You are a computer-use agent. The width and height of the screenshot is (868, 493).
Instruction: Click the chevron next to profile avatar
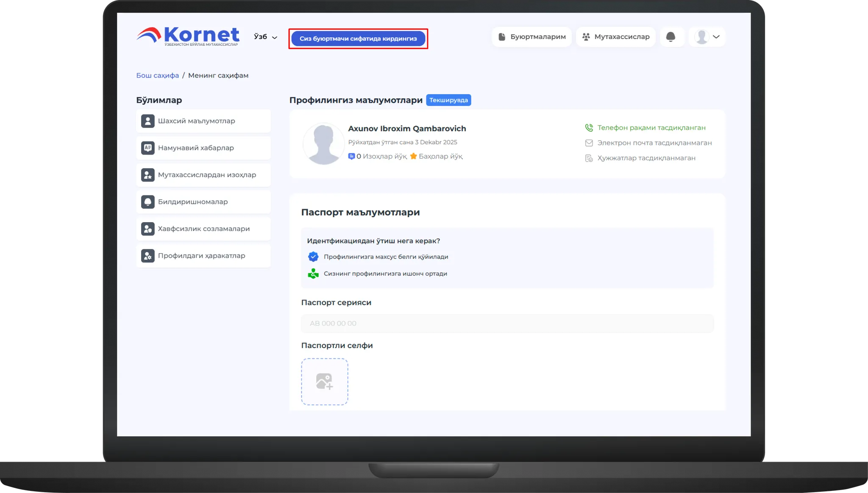pyautogui.click(x=716, y=37)
